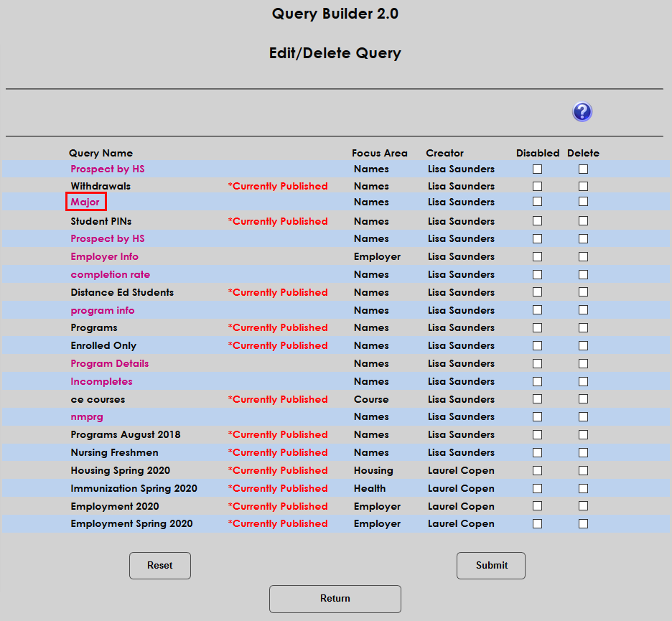Check the Delete box for Major
672x621 pixels.
583,203
